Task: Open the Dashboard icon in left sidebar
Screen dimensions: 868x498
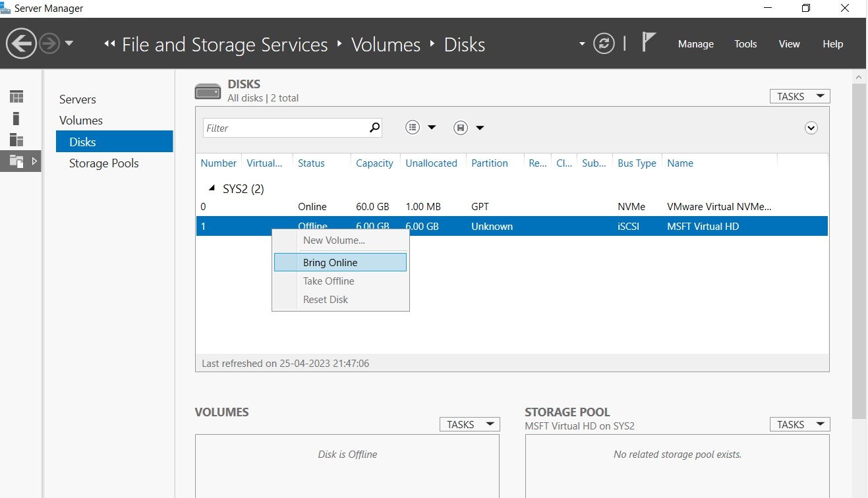Action: coord(16,97)
